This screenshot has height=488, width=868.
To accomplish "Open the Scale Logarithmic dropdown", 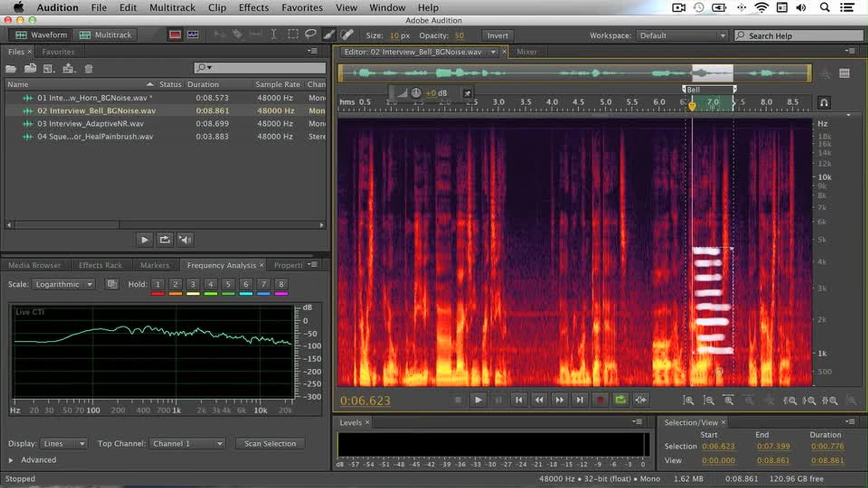I will click(64, 284).
